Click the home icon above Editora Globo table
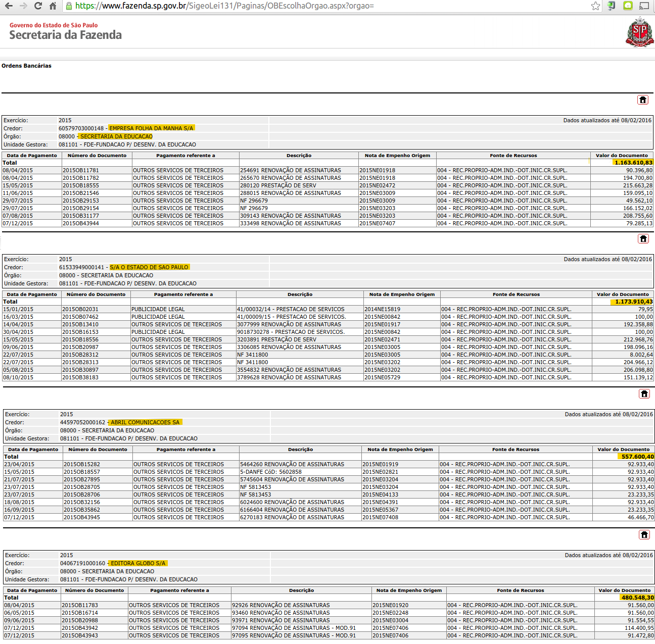 pyautogui.click(x=644, y=535)
